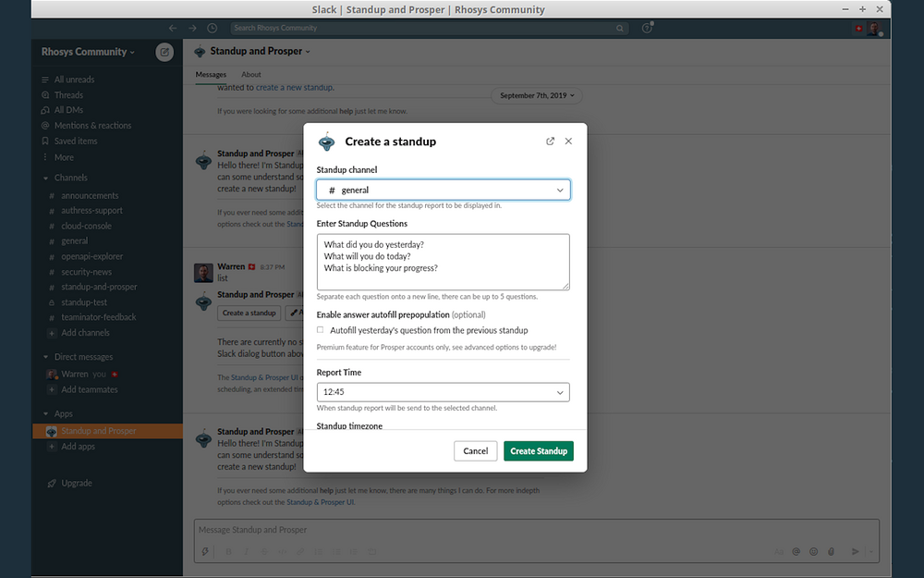Collapse the Direct messages section
The image size is (924, 578).
46,357
